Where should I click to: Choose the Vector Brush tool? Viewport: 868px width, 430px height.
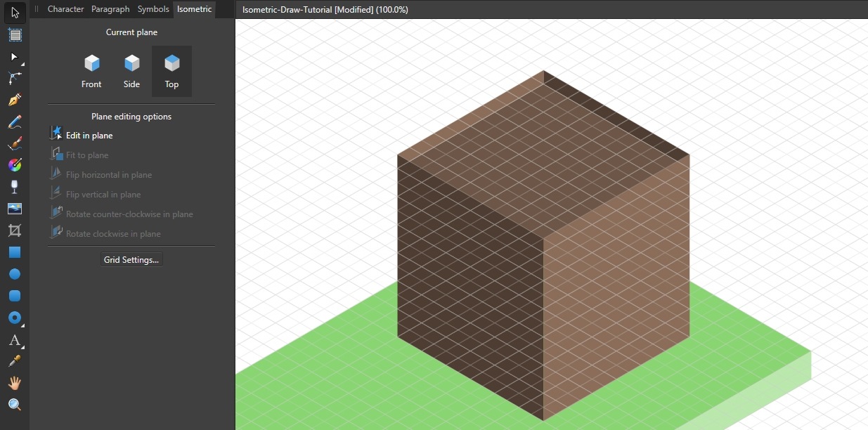coord(13,144)
